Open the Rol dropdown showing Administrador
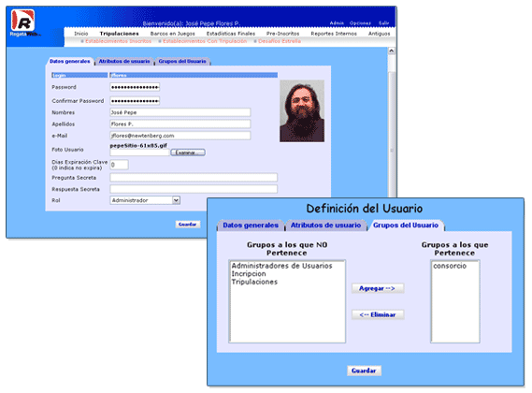The width and height of the screenshot is (532, 393). coord(145,200)
